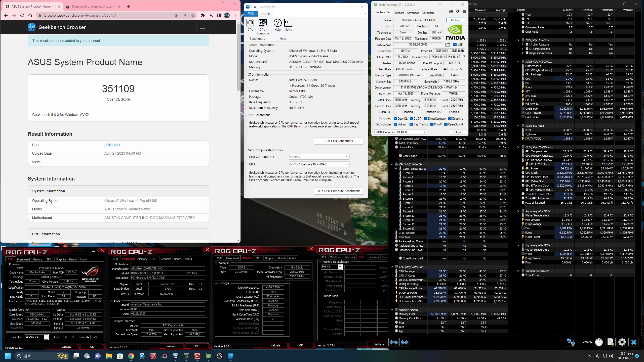Open the GPU Compute API dropdown

tap(319, 157)
